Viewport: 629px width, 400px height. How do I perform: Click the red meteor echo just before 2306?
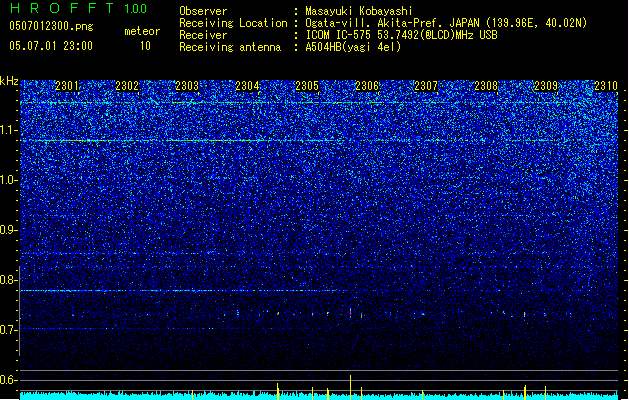coord(351,312)
